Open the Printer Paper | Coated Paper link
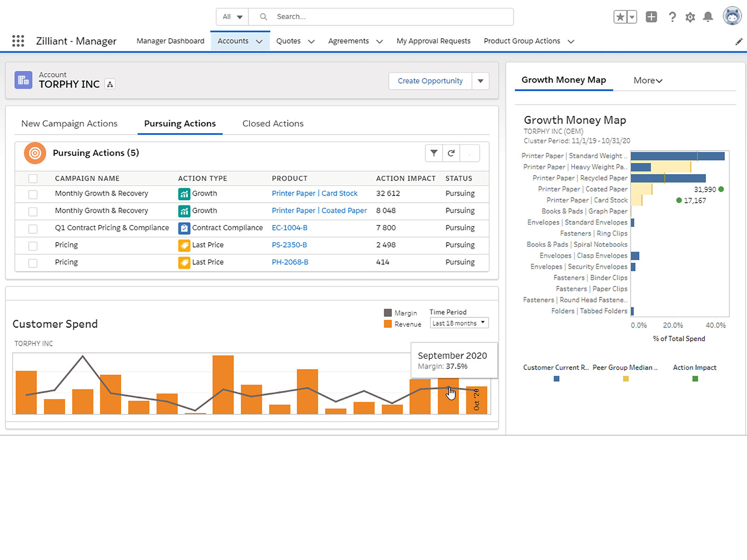The width and height of the screenshot is (747, 560). [x=319, y=211]
